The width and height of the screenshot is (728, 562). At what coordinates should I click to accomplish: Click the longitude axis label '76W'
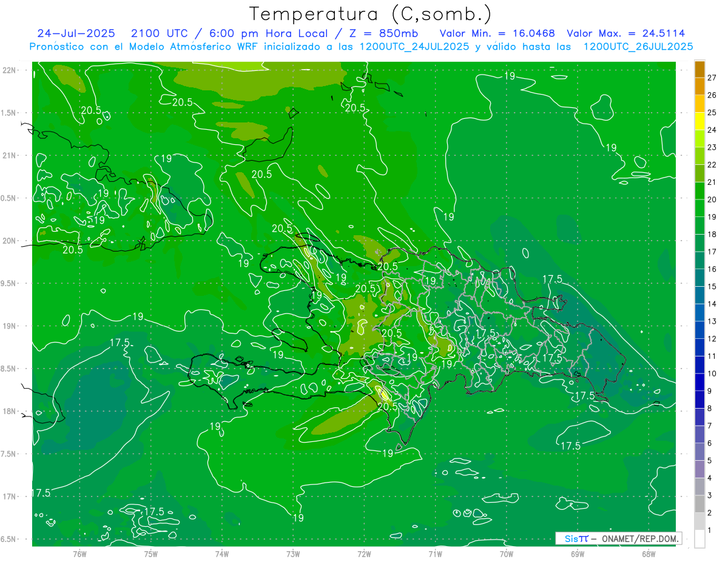tap(79, 554)
